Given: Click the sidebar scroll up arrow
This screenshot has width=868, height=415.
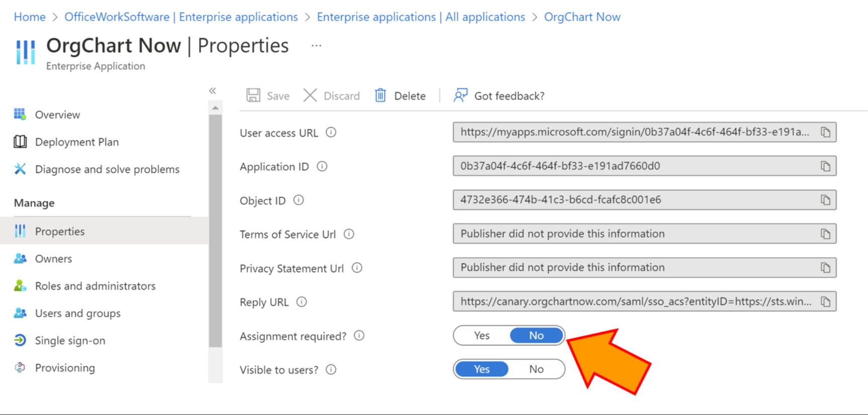Looking at the screenshot, I should click(x=215, y=108).
